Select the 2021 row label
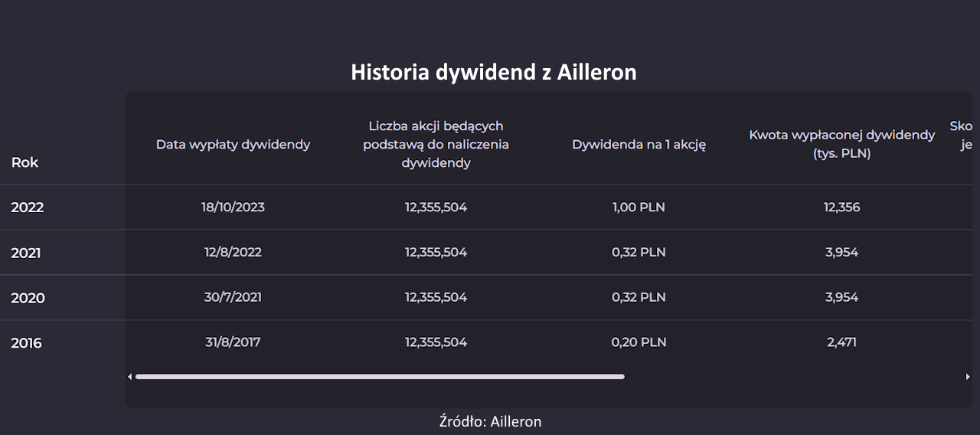Viewport: 980px width, 435px height. 26,253
